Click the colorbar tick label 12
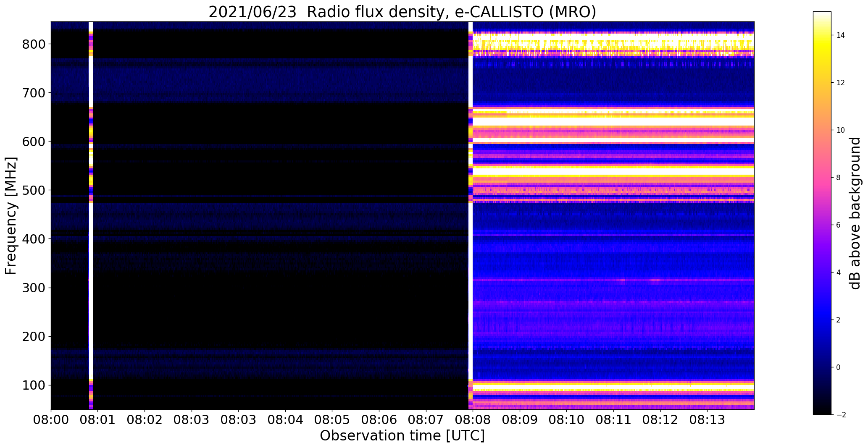Viewport: 868px width, 448px height. 841,83
